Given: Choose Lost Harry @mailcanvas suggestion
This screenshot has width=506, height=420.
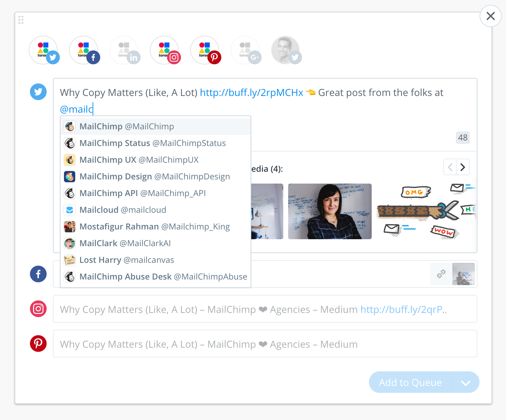Looking at the screenshot, I should click(156, 260).
